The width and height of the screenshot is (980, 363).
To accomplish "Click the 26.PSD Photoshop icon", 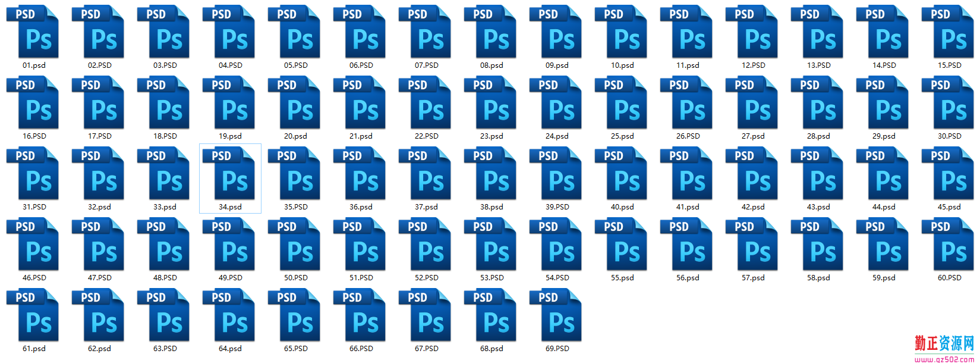I will click(x=686, y=102).
